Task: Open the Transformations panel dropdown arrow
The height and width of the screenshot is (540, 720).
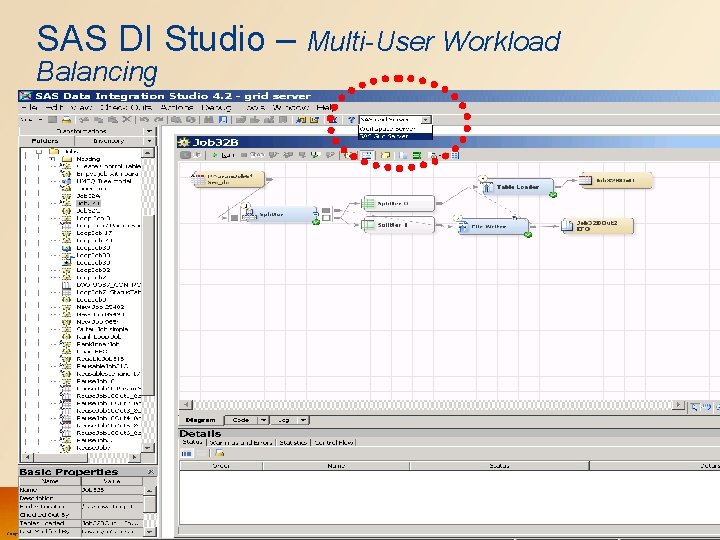Action: (149, 131)
